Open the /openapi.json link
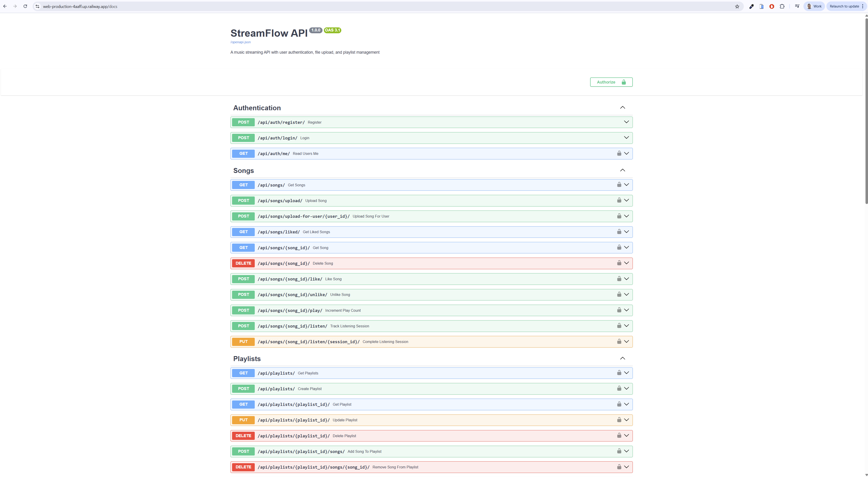This screenshot has width=868, height=477. pyautogui.click(x=240, y=42)
